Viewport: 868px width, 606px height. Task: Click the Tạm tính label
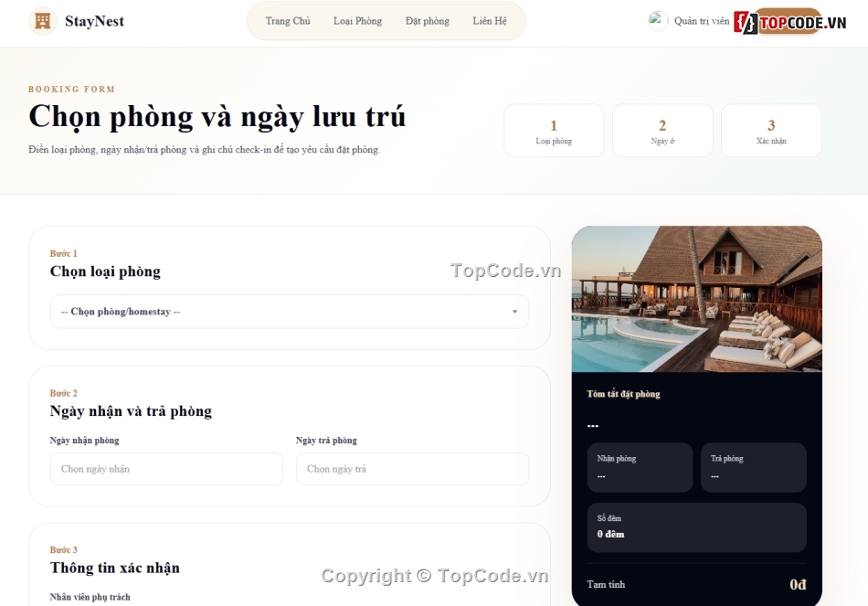click(x=606, y=584)
